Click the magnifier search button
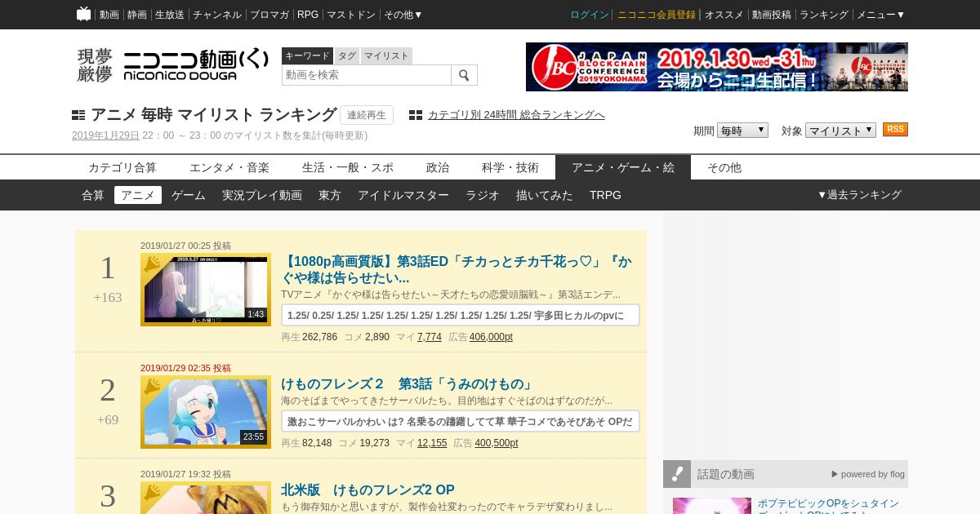The image size is (980, 514). (x=464, y=75)
